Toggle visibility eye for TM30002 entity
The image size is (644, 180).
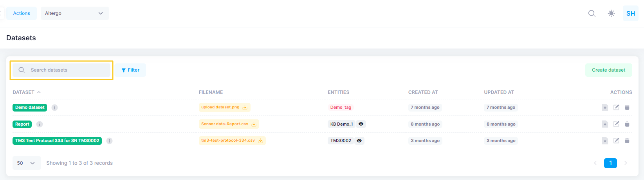(359, 140)
